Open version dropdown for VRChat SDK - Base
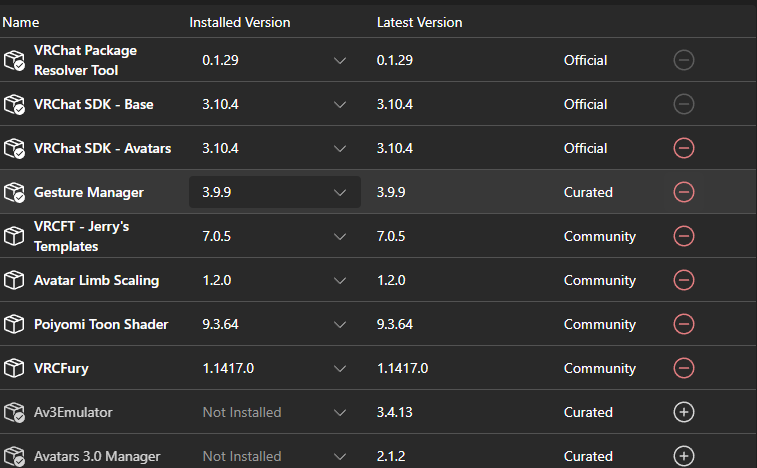 click(275, 104)
